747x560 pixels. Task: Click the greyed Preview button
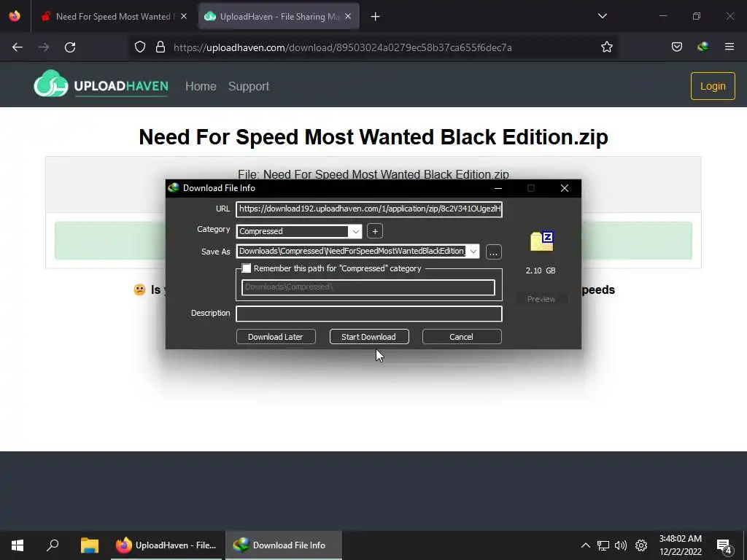click(541, 299)
